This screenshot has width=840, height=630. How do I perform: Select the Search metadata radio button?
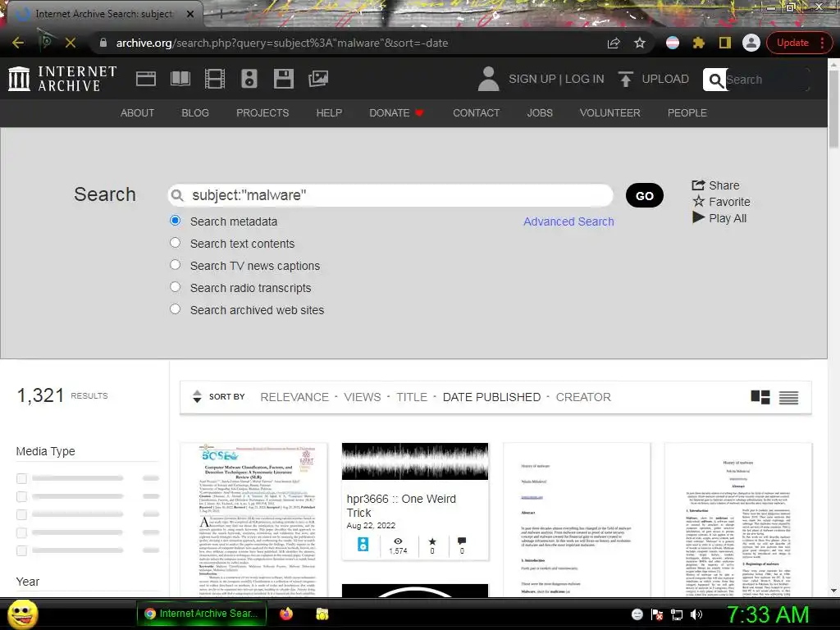(x=176, y=220)
